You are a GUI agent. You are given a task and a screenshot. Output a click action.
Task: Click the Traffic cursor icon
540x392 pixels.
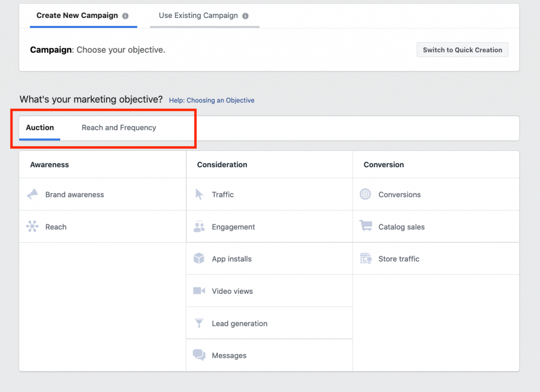pos(199,194)
